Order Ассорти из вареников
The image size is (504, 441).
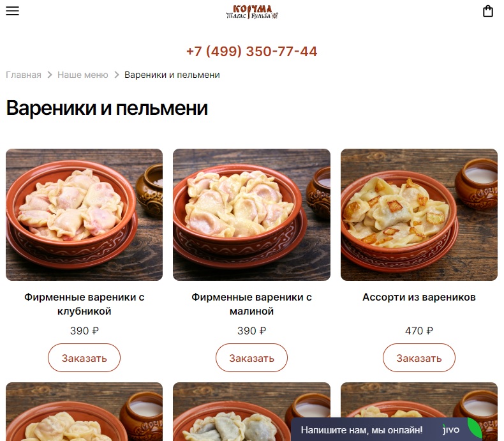click(x=419, y=358)
